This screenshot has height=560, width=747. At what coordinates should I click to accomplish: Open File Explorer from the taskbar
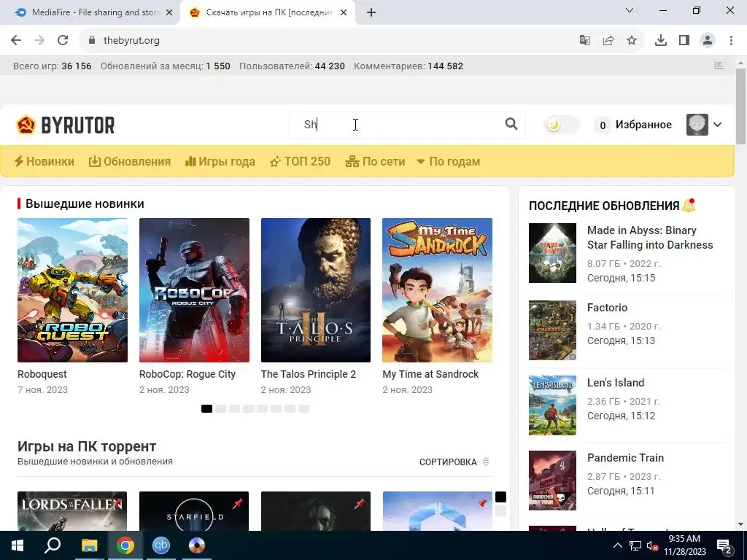point(89,545)
